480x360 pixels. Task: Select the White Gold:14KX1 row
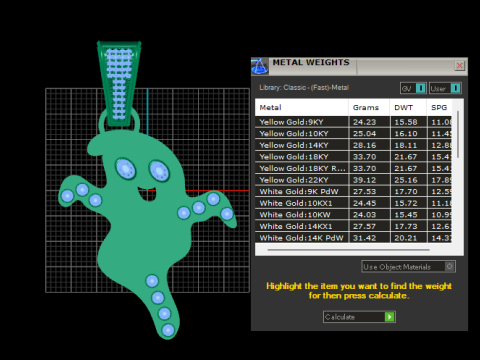(353, 226)
